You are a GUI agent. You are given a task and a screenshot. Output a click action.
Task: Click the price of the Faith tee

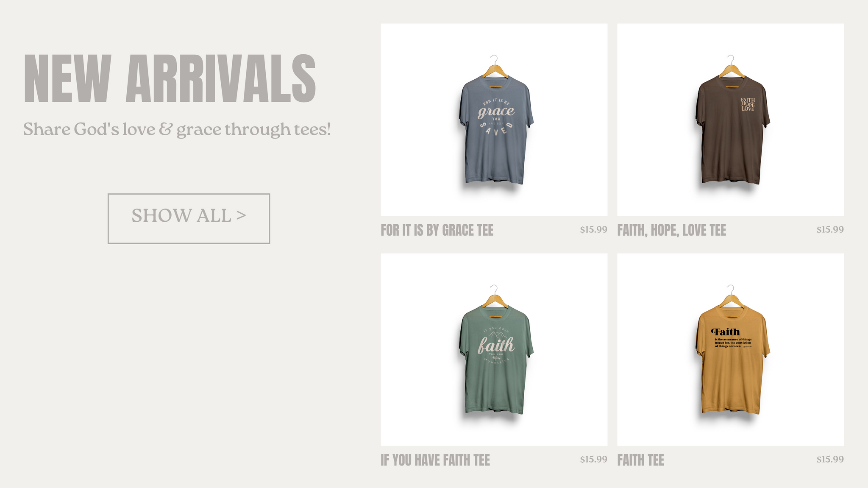coord(830,459)
